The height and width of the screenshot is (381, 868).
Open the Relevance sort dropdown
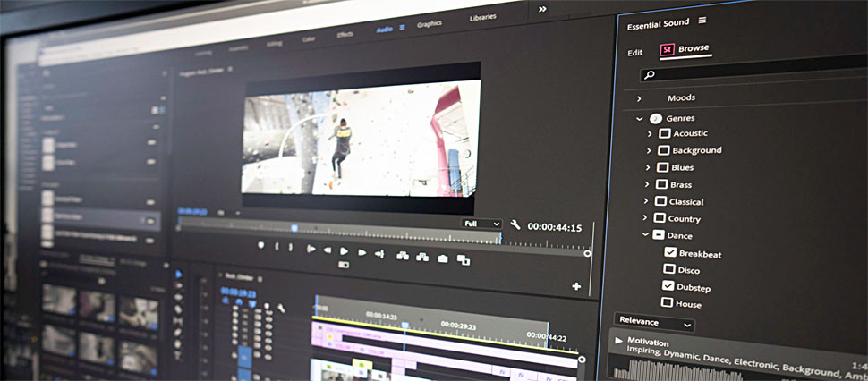[653, 322]
